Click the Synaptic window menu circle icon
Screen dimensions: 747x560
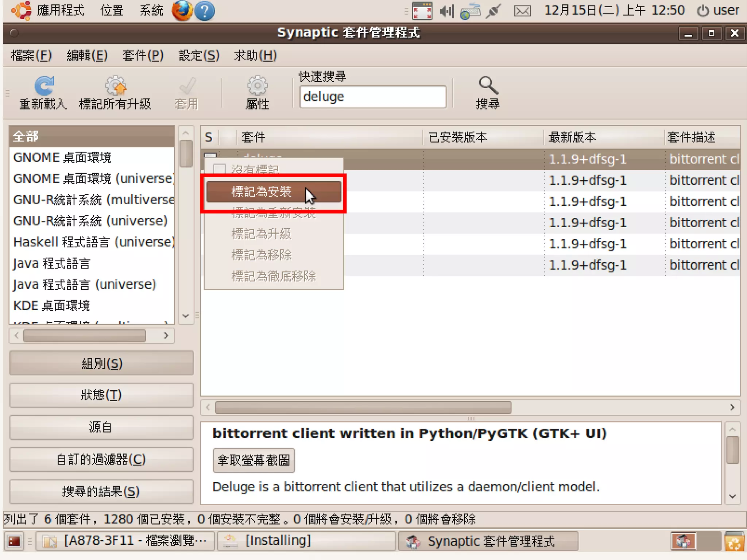[x=14, y=33]
